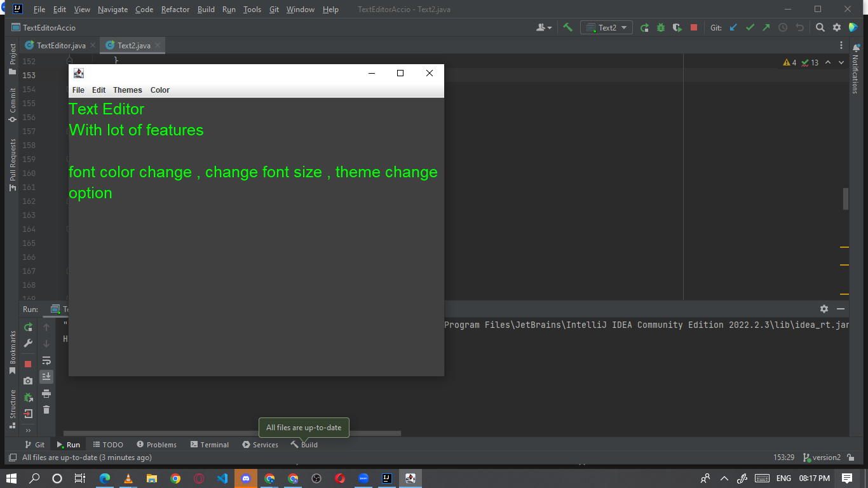Update project from Git with blue arrow
The image size is (868, 488).
733,27
